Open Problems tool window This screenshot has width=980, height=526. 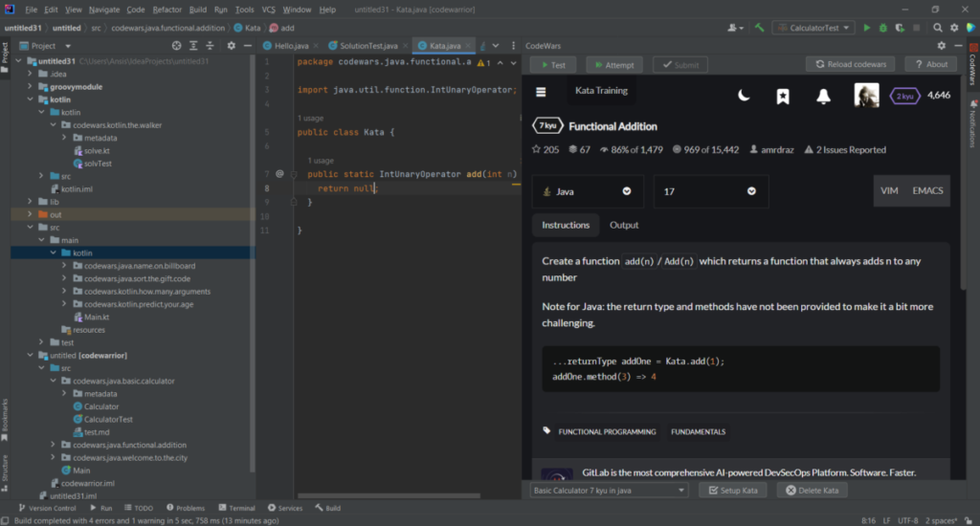[186, 508]
